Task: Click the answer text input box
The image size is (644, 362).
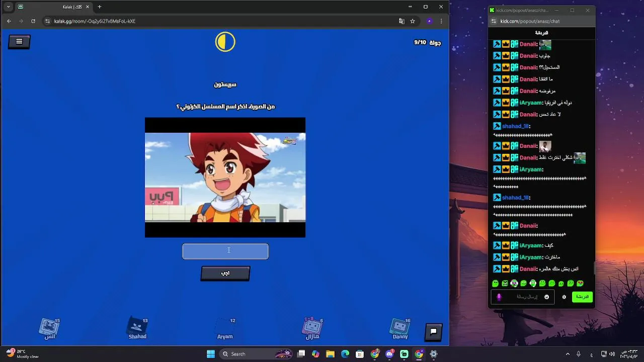Action: pyautogui.click(x=225, y=251)
